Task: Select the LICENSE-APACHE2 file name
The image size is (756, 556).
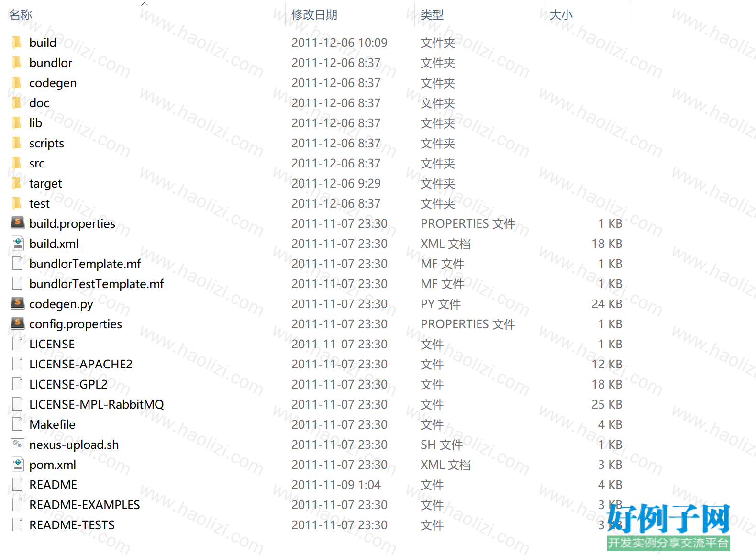Action: click(x=81, y=364)
